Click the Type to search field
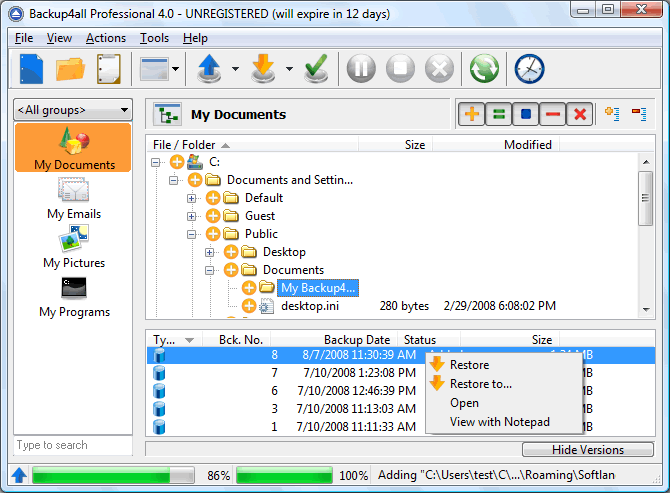 coord(73,446)
